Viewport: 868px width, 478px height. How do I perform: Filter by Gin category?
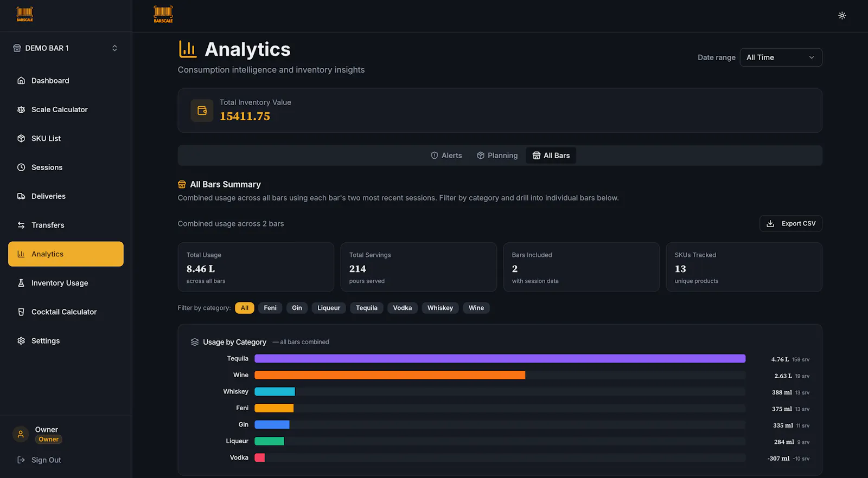[297, 308]
